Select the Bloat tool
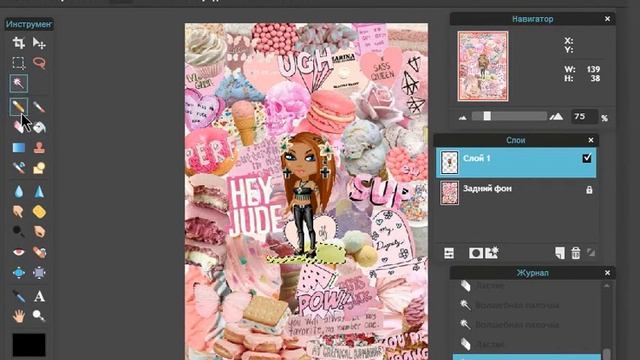The image size is (640, 360). tap(18, 272)
